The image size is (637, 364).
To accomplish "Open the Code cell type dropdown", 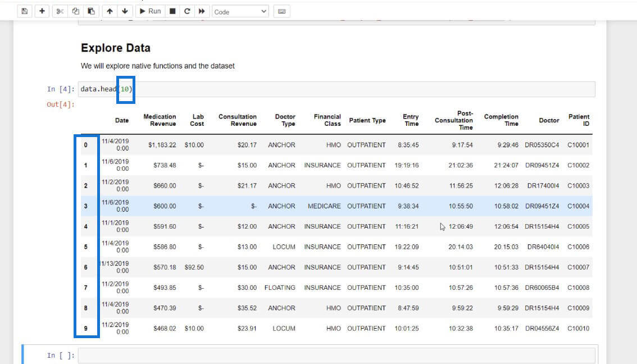I will [240, 11].
